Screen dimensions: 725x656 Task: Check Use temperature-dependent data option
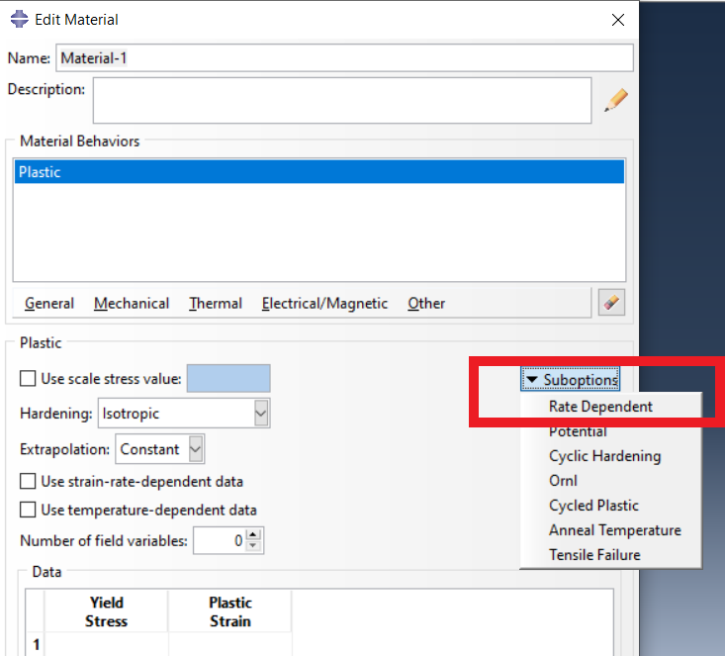pos(28,510)
